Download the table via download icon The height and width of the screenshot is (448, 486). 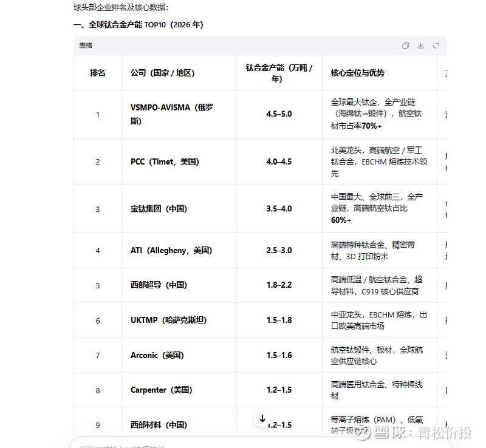pyautogui.click(x=420, y=46)
